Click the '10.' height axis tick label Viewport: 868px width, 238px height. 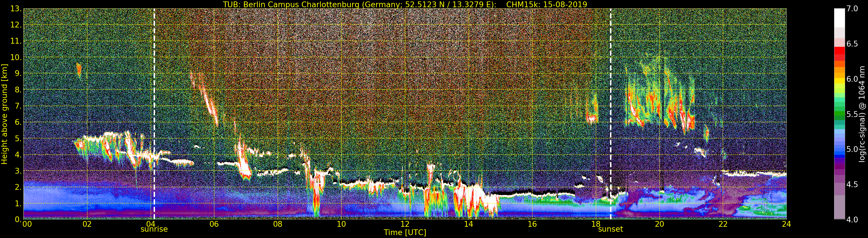[x=16, y=57]
